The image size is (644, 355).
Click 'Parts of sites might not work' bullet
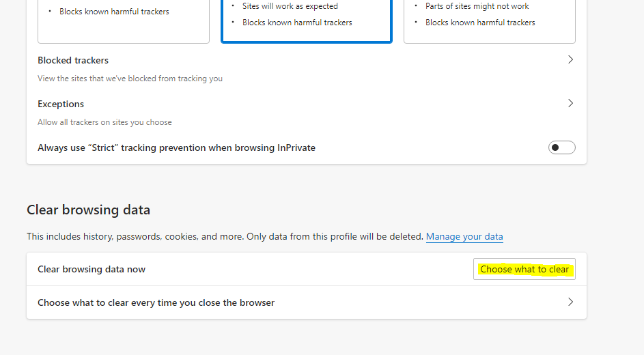click(477, 6)
